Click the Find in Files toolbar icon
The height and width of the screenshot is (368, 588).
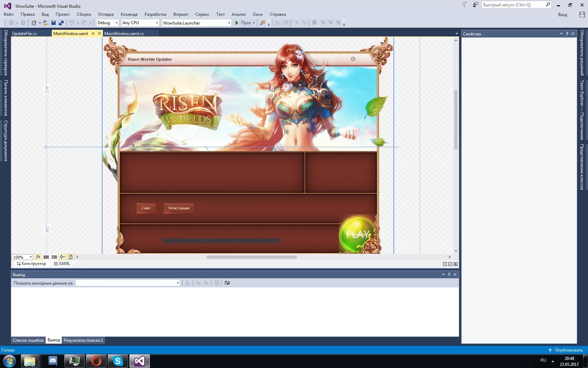(x=262, y=23)
